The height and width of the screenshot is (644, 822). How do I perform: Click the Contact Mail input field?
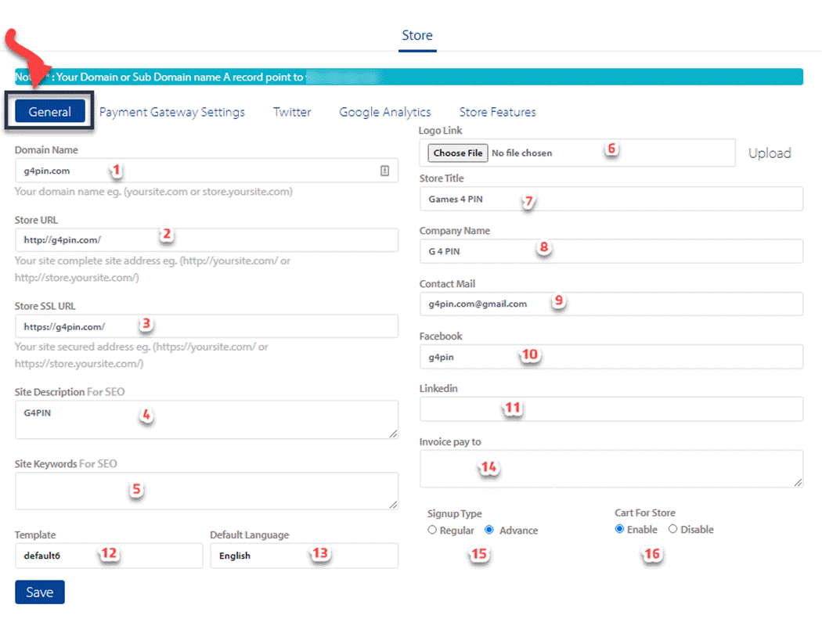click(611, 304)
